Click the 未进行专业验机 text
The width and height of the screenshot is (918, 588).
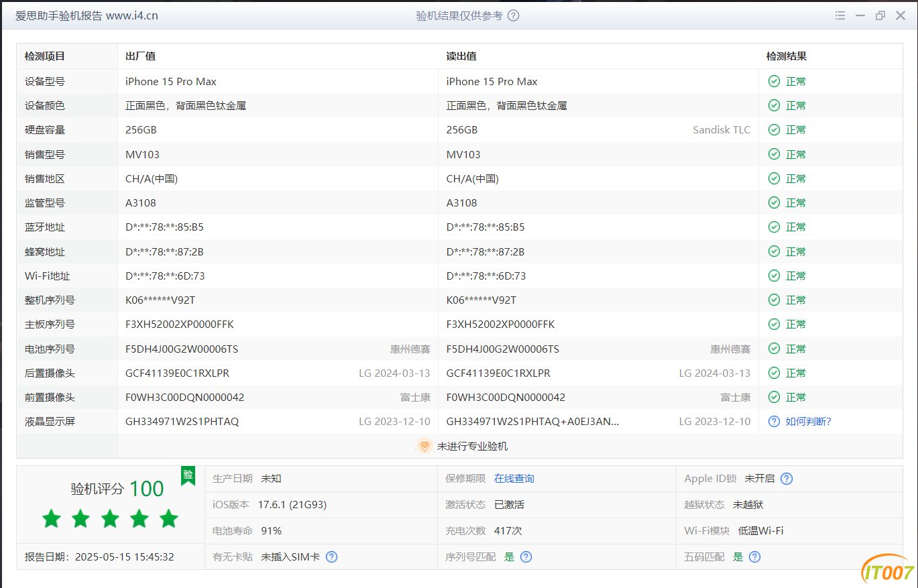coord(472,447)
